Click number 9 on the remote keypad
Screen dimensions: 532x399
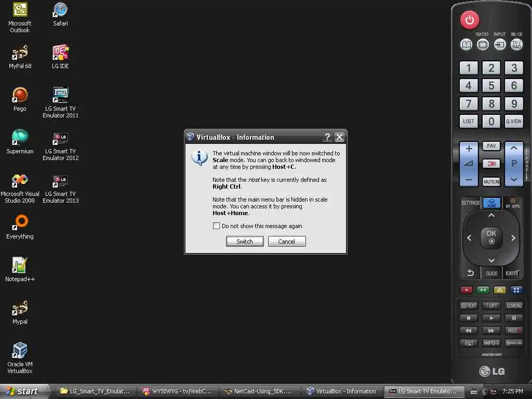514,103
